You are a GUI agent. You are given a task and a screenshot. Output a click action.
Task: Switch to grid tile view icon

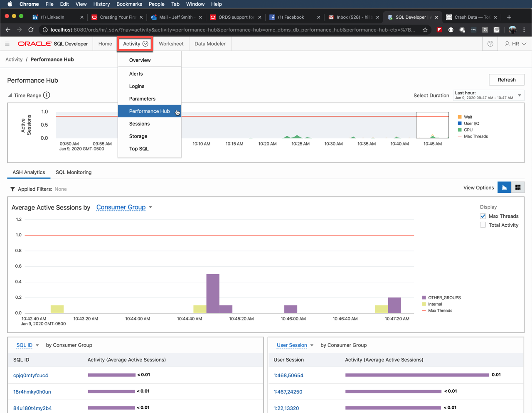pos(518,187)
